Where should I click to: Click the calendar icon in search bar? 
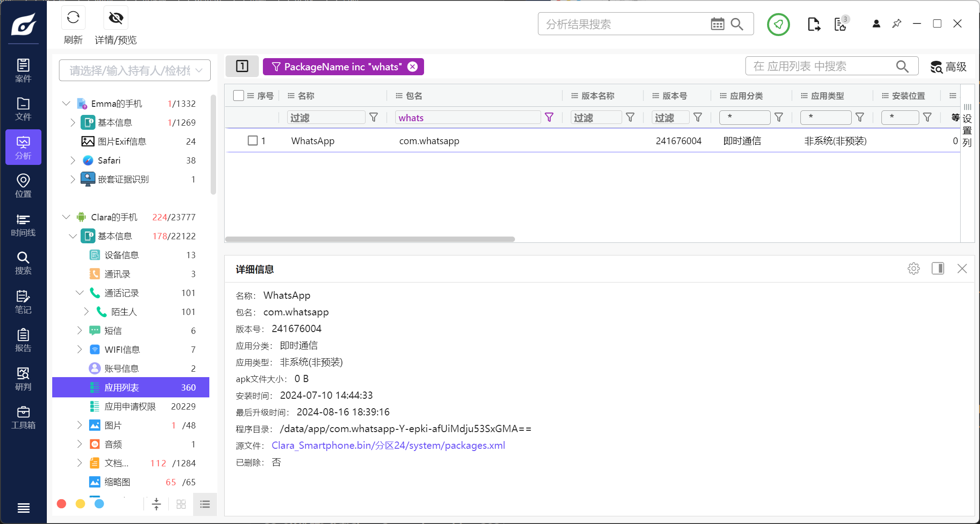click(x=717, y=24)
